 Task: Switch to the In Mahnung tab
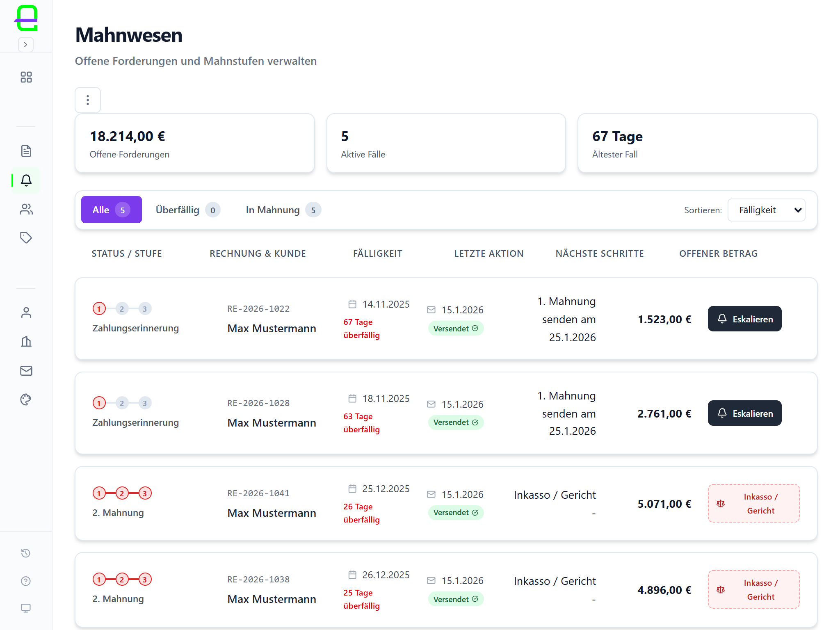pos(283,210)
